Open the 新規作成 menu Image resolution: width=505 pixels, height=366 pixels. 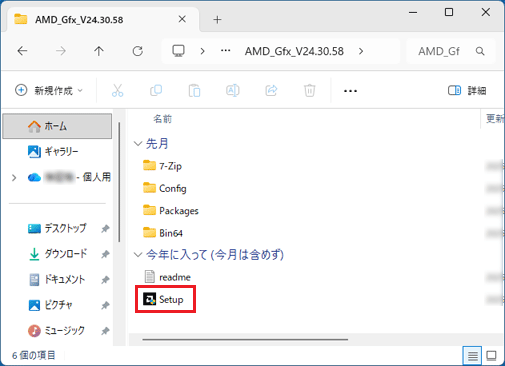click(49, 90)
